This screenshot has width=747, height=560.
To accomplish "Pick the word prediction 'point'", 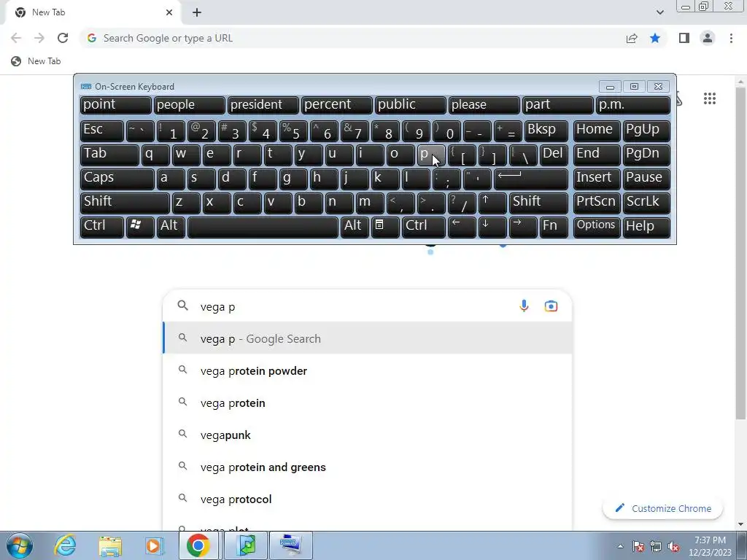I will coord(116,105).
